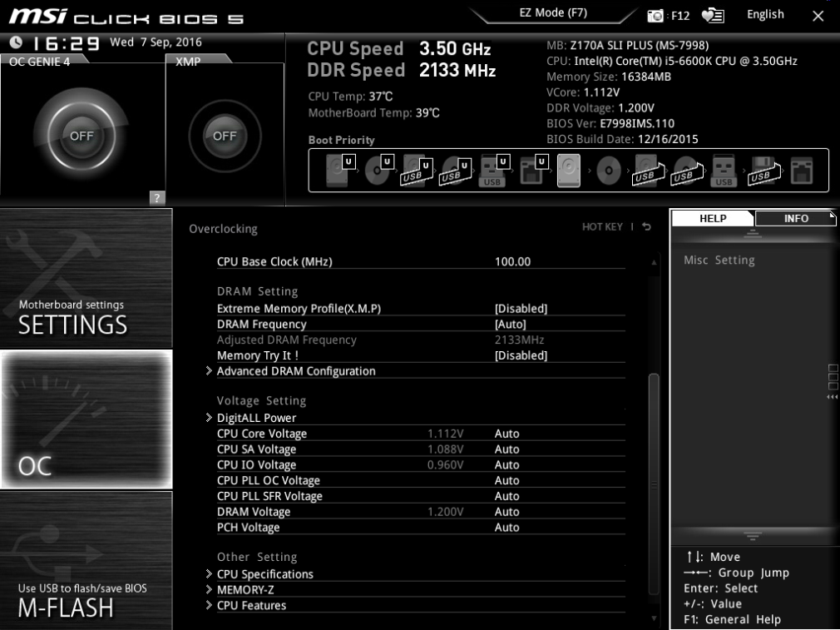Open the M-FLASH section
840x630 pixels.
[86, 561]
